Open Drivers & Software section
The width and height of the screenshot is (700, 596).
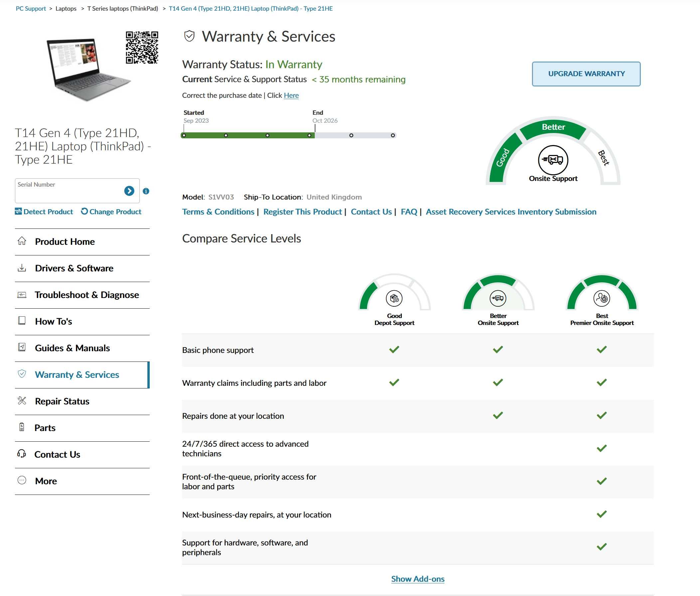click(82, 268)
